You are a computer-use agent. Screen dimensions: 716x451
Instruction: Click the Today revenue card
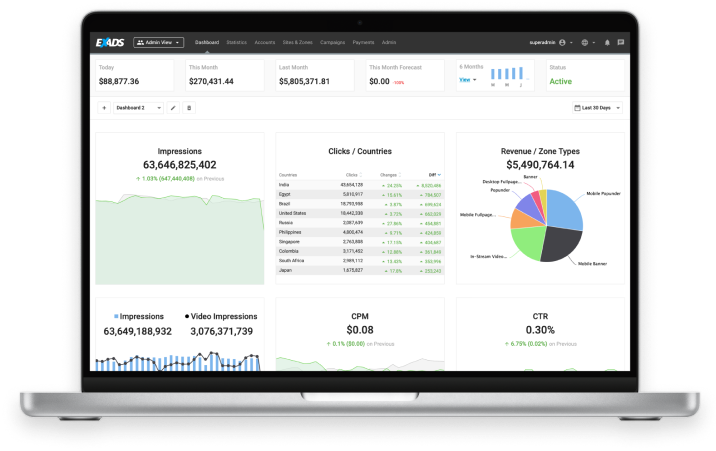coord(134,75)
